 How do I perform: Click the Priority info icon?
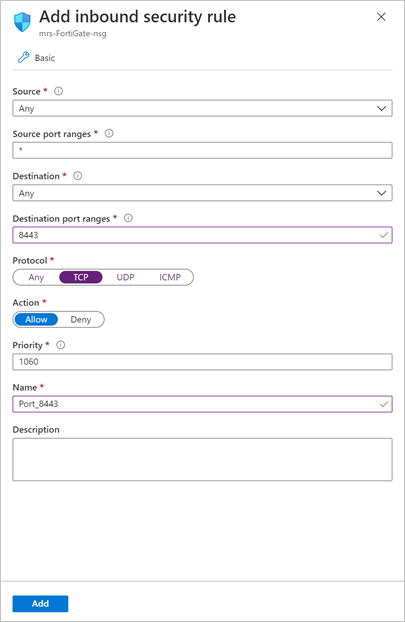[x=60, y=345]
